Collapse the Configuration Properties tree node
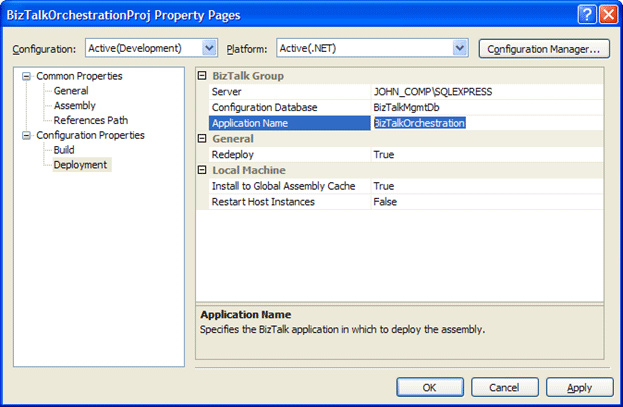This screenshot has width=623, height=407. [26, 136]
